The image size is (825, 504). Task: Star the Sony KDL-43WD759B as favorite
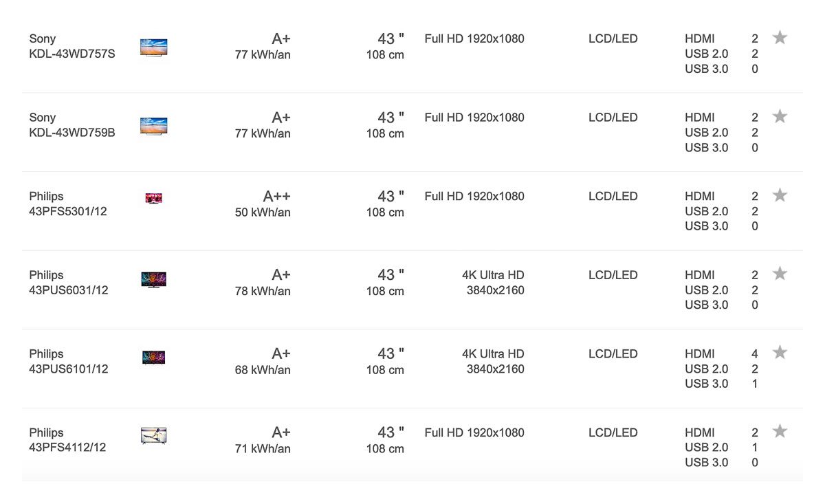780,116
